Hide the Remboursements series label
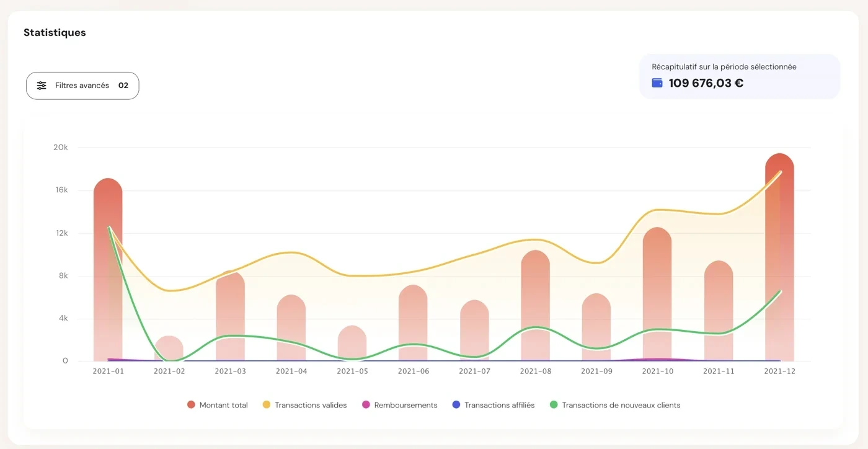868x449 pixels. pos(406,405)
